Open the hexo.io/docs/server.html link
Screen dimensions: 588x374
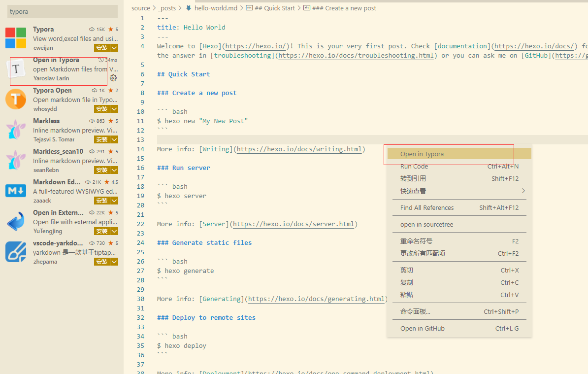click(294, 224)
